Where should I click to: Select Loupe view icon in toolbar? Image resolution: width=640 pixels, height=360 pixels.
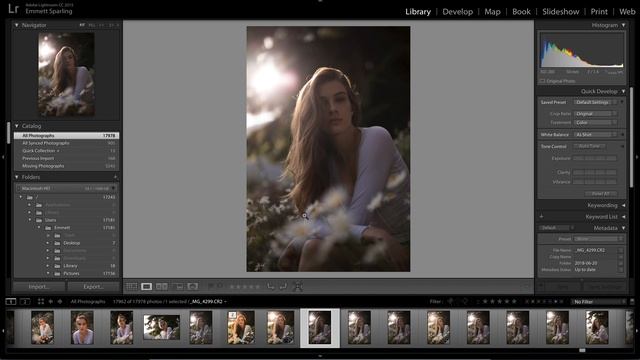(147, 287)
